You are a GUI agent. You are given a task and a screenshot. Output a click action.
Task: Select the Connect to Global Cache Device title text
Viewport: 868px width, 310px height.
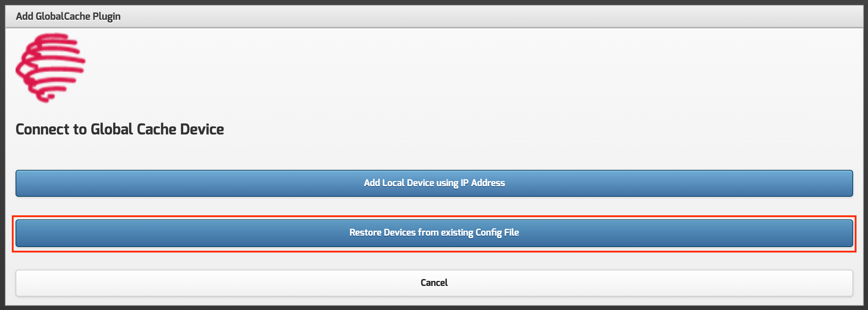(120, 129)
